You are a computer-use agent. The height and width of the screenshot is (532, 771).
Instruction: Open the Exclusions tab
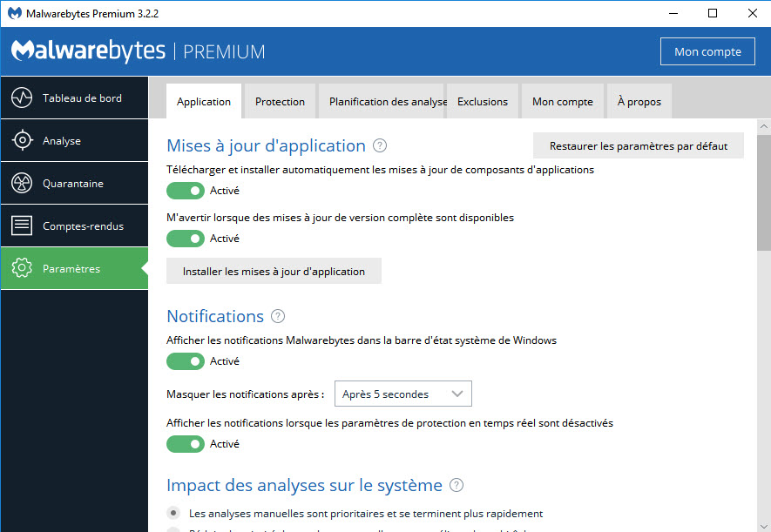pyautogui.click(x=483, y=101)
